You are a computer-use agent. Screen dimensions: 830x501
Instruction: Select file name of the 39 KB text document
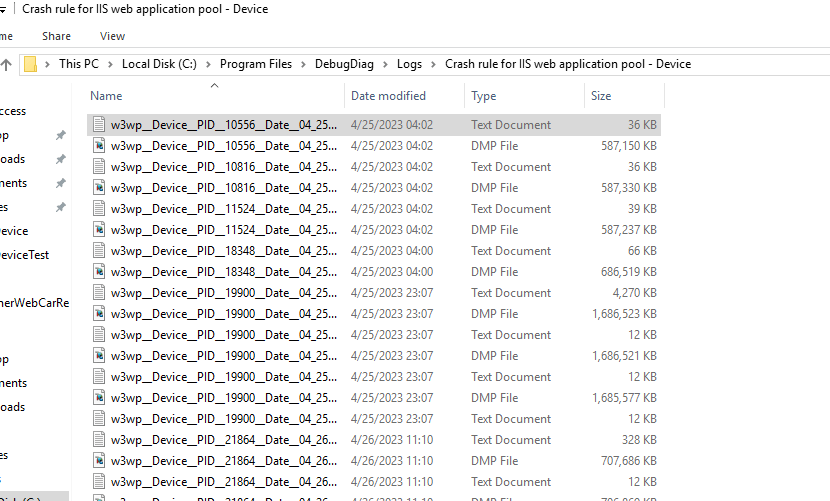tap(223, 209)
